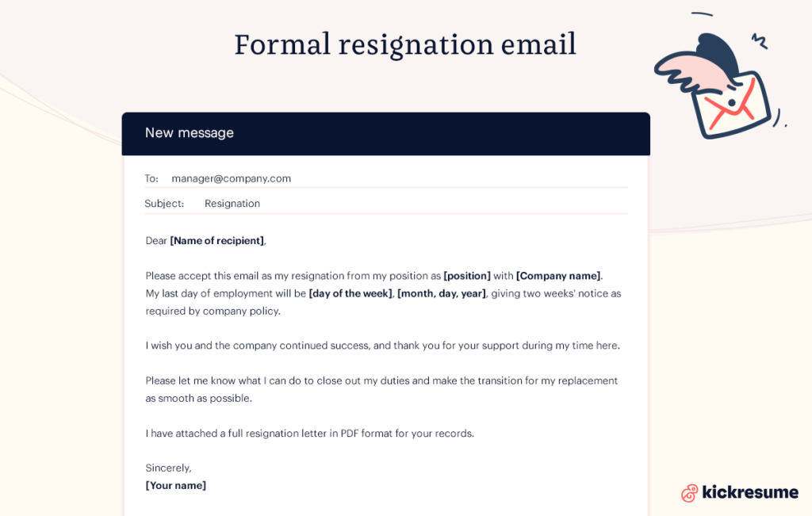Select the [day of the week] placeholder
Screen dimensions: 812x516
[350, 293]
